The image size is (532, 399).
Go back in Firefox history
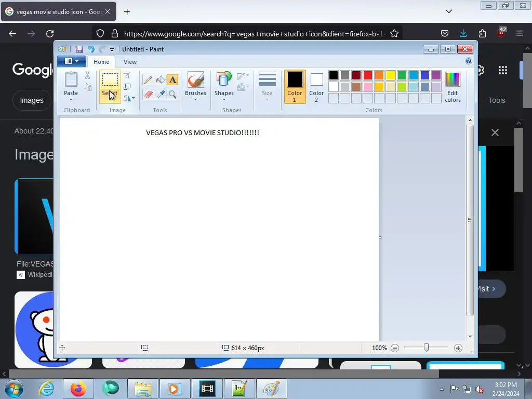click(12, 34)
